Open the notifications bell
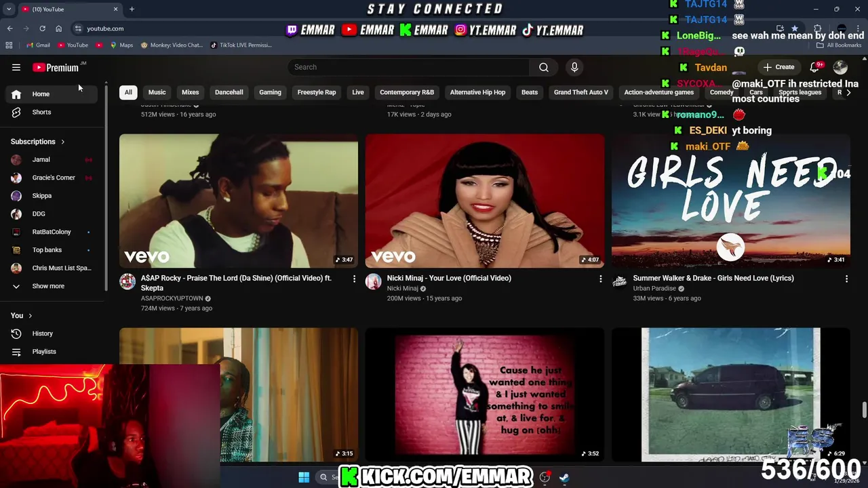This screenshot has width=868, height=488. (x=815, y=67)
